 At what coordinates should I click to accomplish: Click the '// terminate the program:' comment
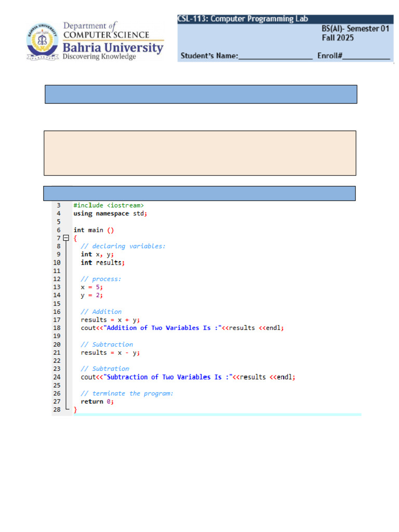pyautogui.click(x=127, y=394)
